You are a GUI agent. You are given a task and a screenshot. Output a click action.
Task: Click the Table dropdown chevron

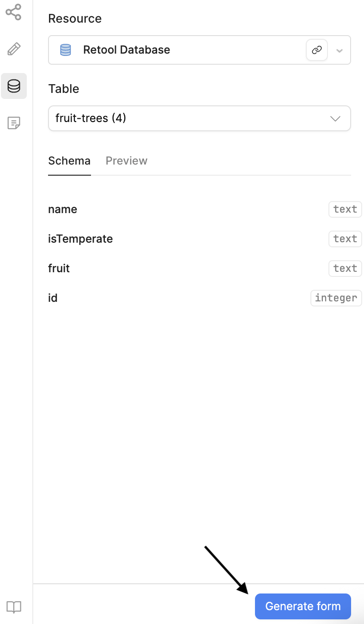(x=335, y=119)
